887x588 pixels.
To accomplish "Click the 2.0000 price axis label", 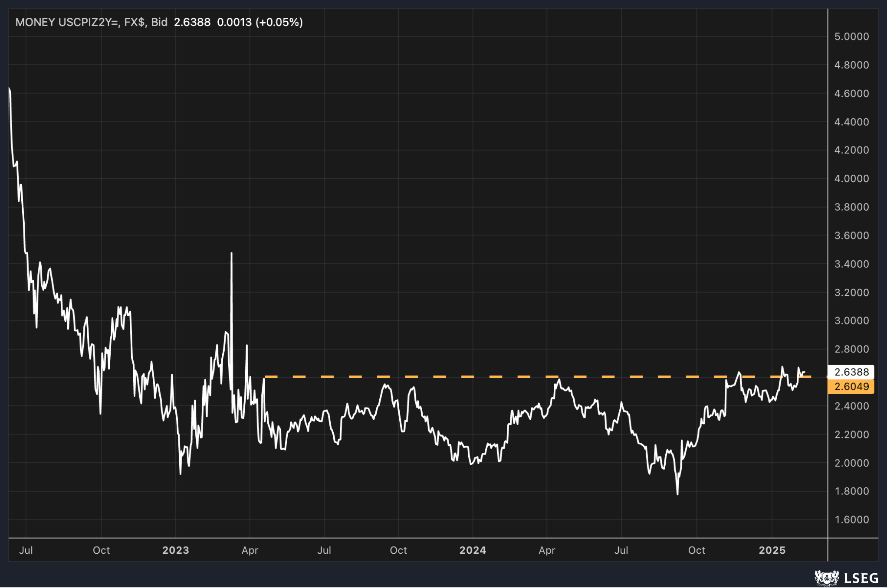I will coord(851,463).
